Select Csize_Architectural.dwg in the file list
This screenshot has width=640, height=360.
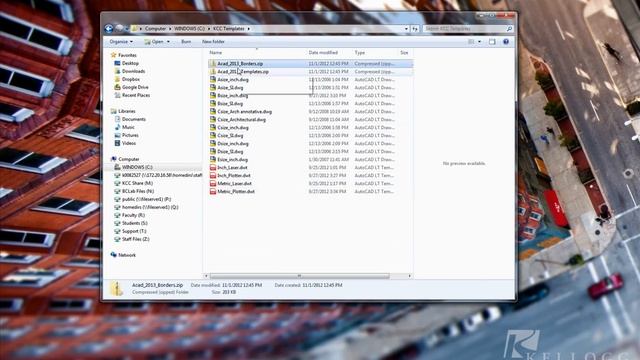point(241,120)
